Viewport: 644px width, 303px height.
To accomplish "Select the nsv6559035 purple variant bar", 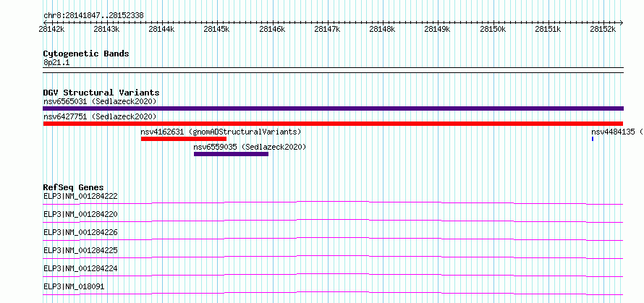I will pos(231,154).
